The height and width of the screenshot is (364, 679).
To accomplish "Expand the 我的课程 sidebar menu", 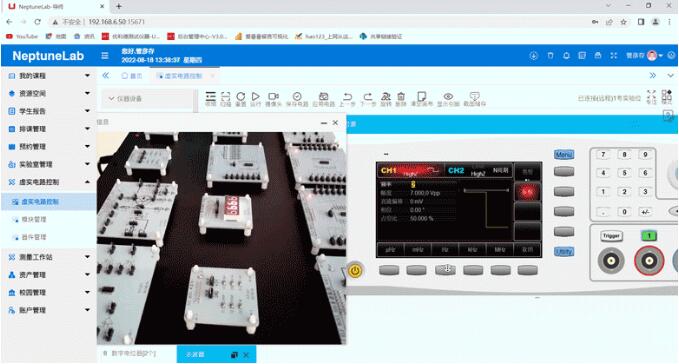I will pyautogui.click(x=48, y=76).
